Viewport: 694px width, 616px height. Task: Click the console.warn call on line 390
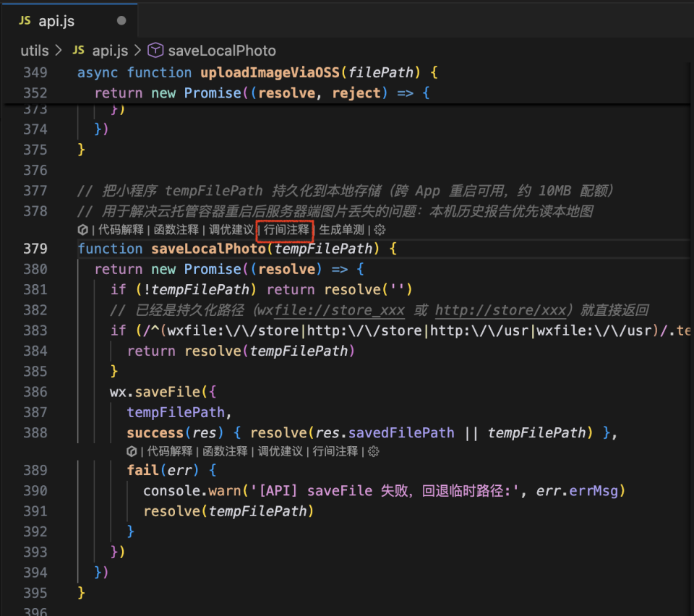pyautogui.click(x=192, y=491)
